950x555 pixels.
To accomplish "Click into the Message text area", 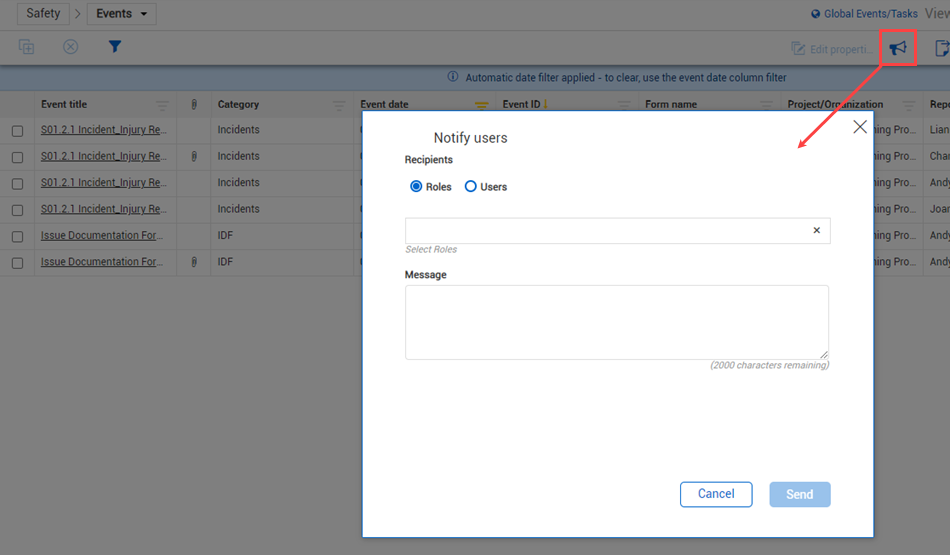I will pyautogui.click(x=616, y=322).
